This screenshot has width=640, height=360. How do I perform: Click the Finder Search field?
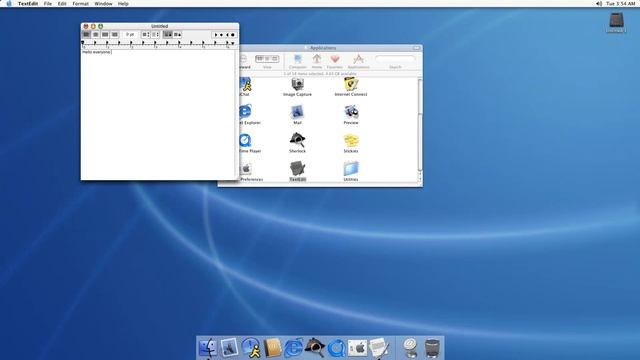click(x=395, y=59)
